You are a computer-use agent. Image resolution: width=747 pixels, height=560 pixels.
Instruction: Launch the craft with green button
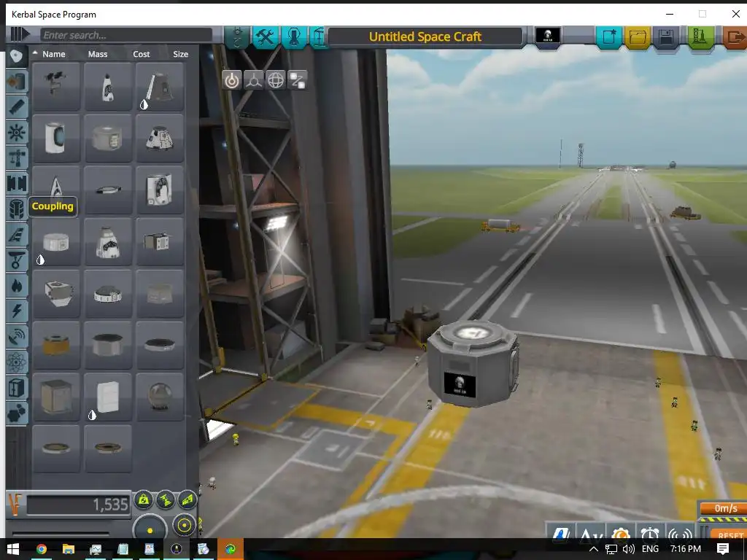(x=700, y=36)
